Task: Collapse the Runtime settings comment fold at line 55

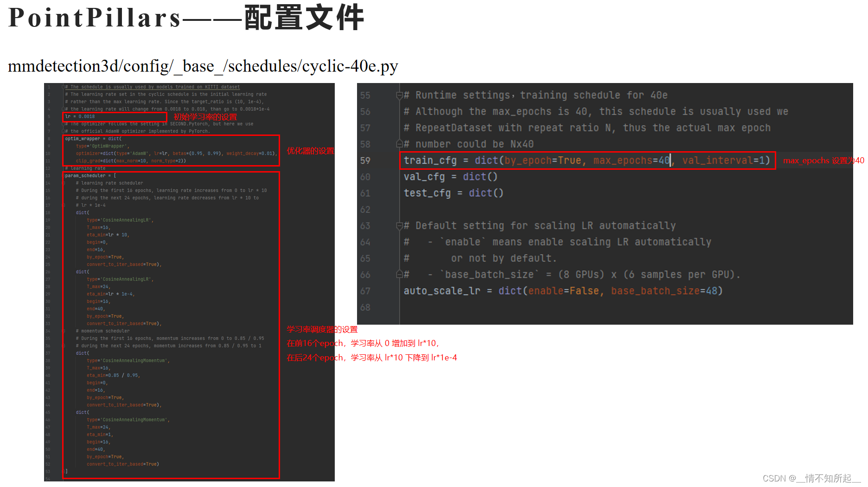Action: tap(399, 95)
